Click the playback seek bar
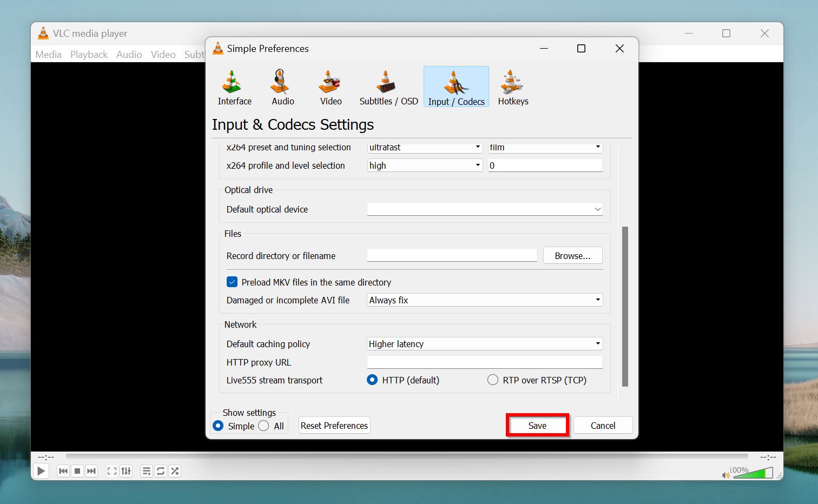This screenshot has height=504, width=818. click(x=407, y=456)
